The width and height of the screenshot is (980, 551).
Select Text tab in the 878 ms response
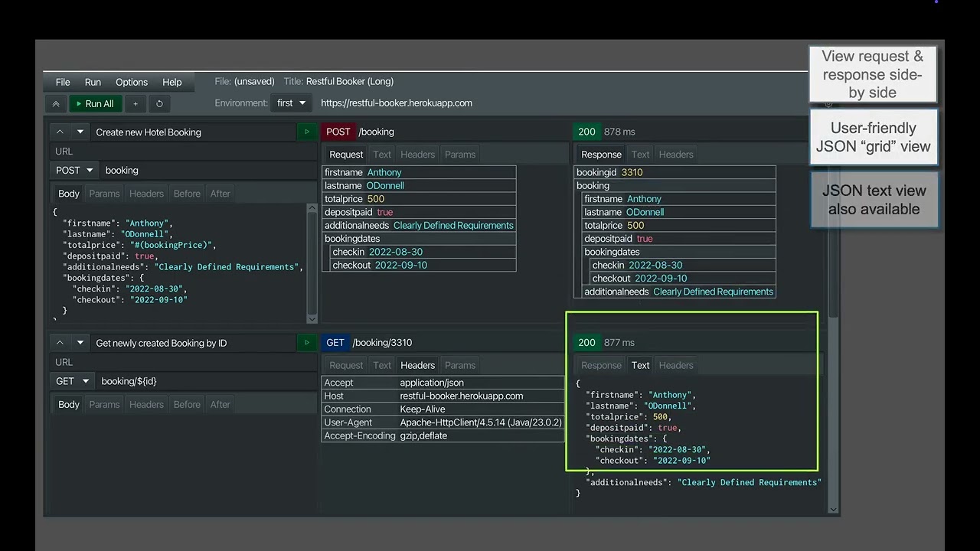(641, 154)
